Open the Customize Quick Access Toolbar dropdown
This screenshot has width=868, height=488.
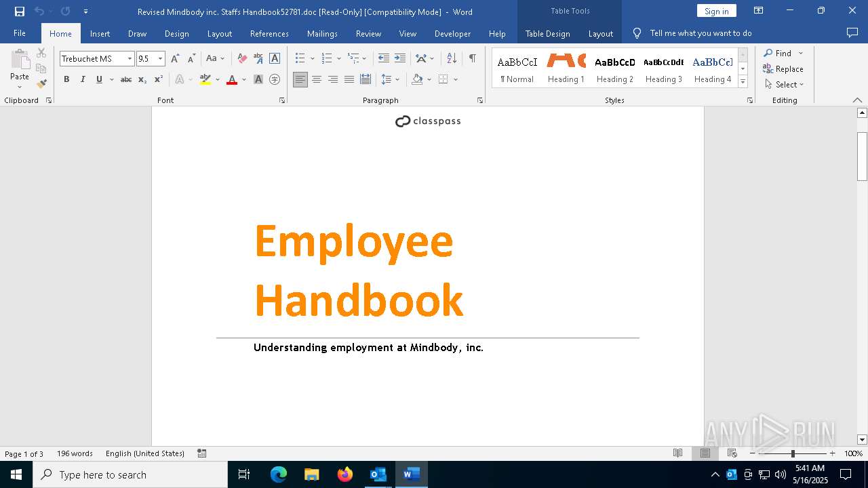point(85,12)
